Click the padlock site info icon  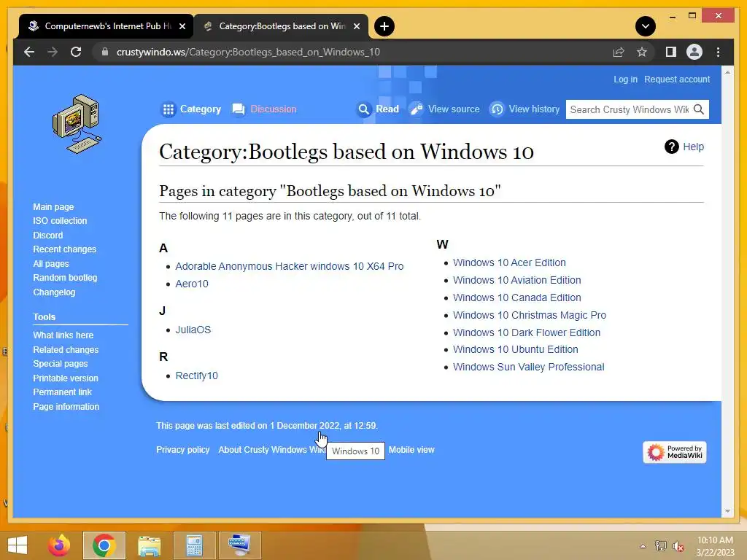pyautogui.click(x=105, y=52)
